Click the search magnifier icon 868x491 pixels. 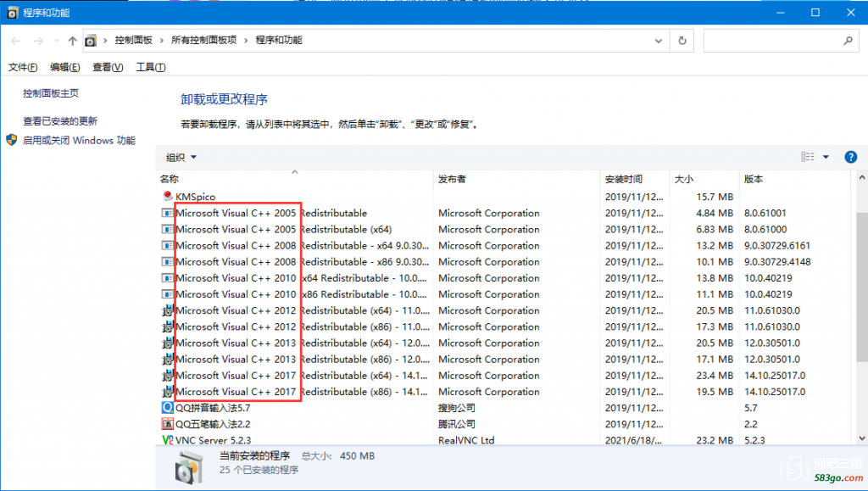(x=848, y=41)
